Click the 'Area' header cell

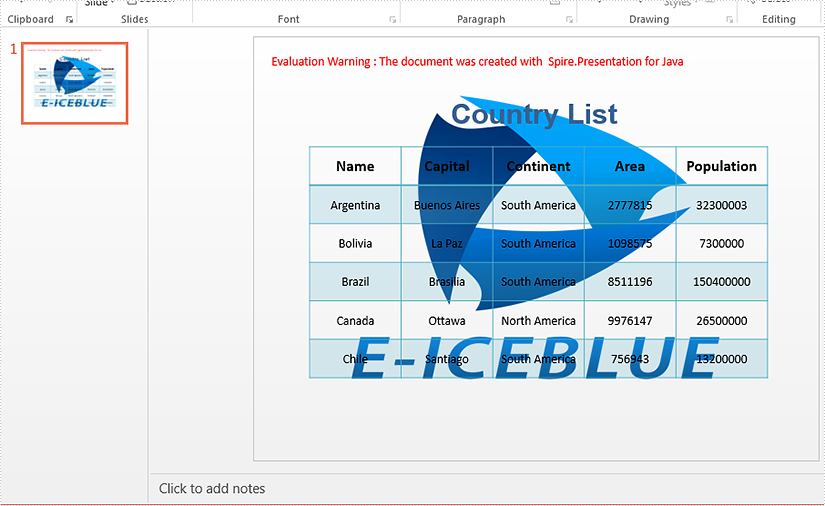pyautogui.click(x=630, y=166)
